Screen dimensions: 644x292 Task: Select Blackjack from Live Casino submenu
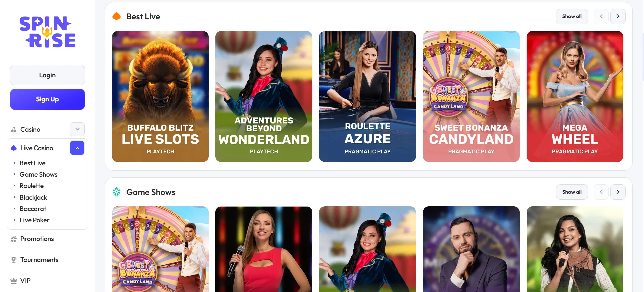pyautogui.click(x=33, y=197)
